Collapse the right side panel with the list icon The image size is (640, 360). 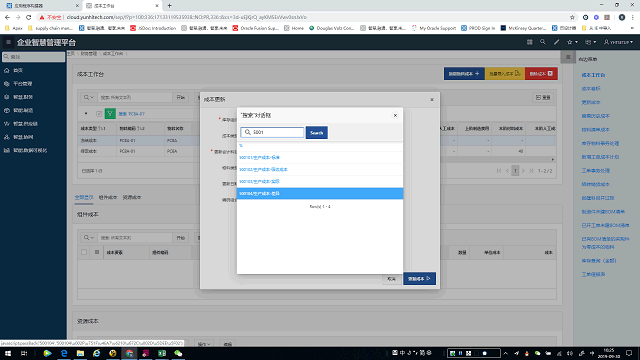tap(568, 57)
